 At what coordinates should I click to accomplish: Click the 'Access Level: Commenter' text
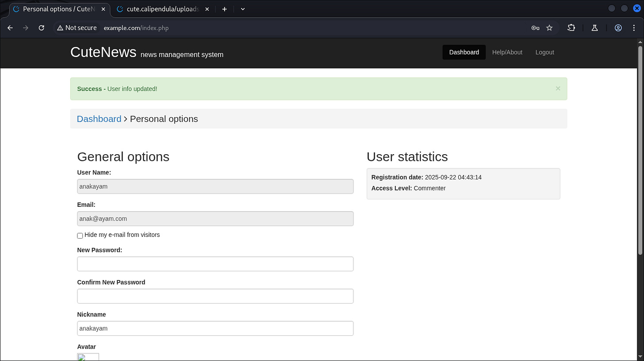click(408, 188)
